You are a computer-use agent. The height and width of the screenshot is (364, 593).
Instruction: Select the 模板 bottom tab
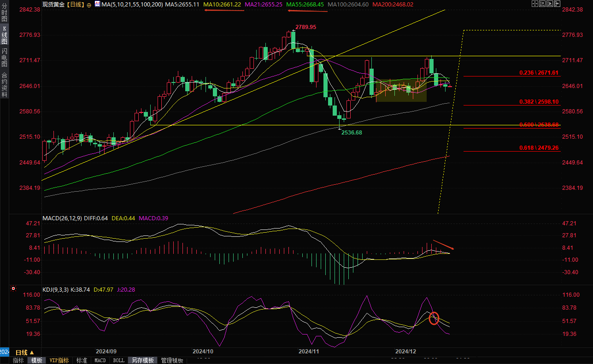[x=36, y=360]
